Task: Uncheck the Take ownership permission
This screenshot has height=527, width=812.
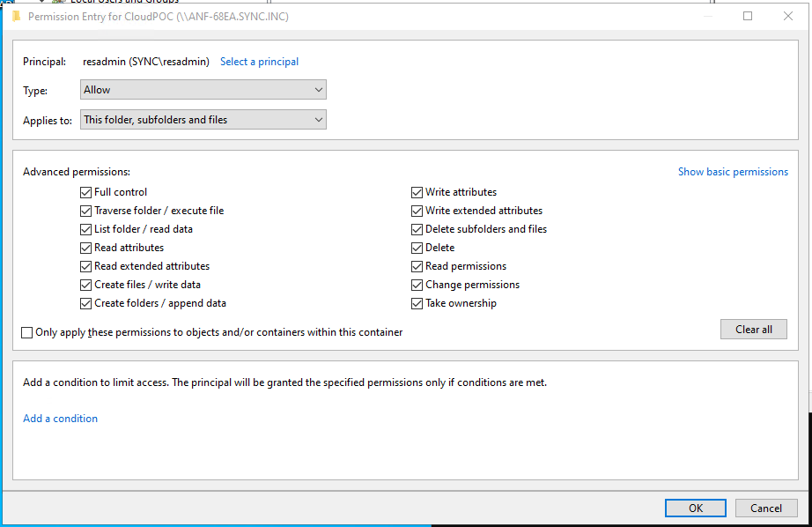Action: 417,303
